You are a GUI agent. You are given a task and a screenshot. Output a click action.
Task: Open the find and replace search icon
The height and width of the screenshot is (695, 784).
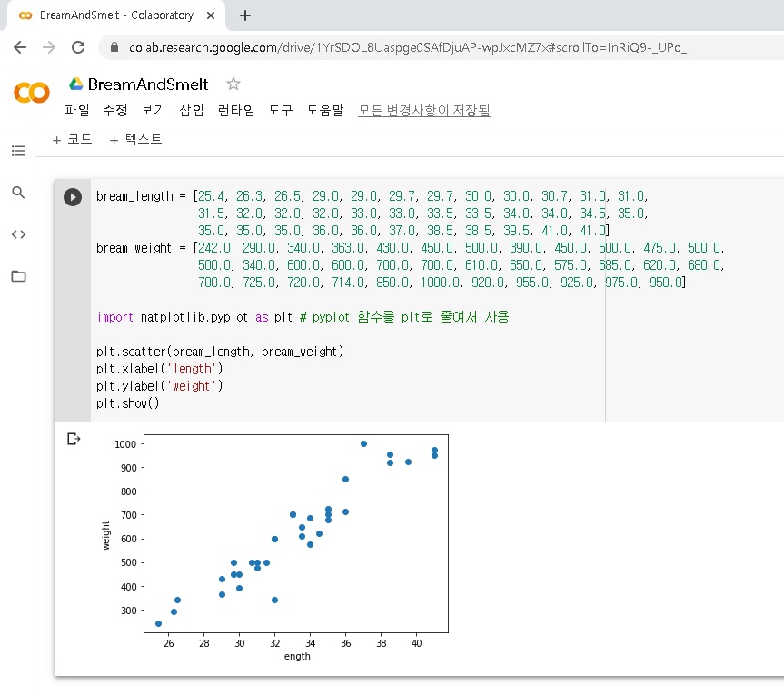click(18, 193)
